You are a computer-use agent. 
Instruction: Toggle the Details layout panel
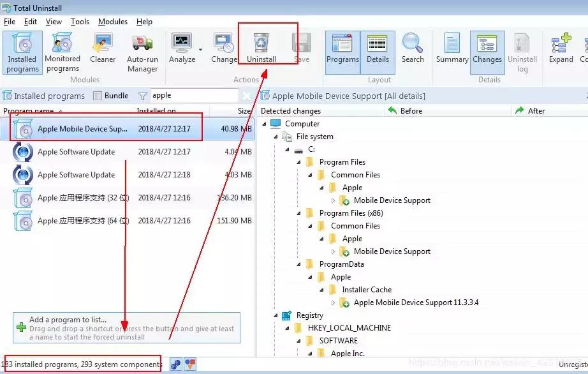pyautogui.click(x=378, y=52)
